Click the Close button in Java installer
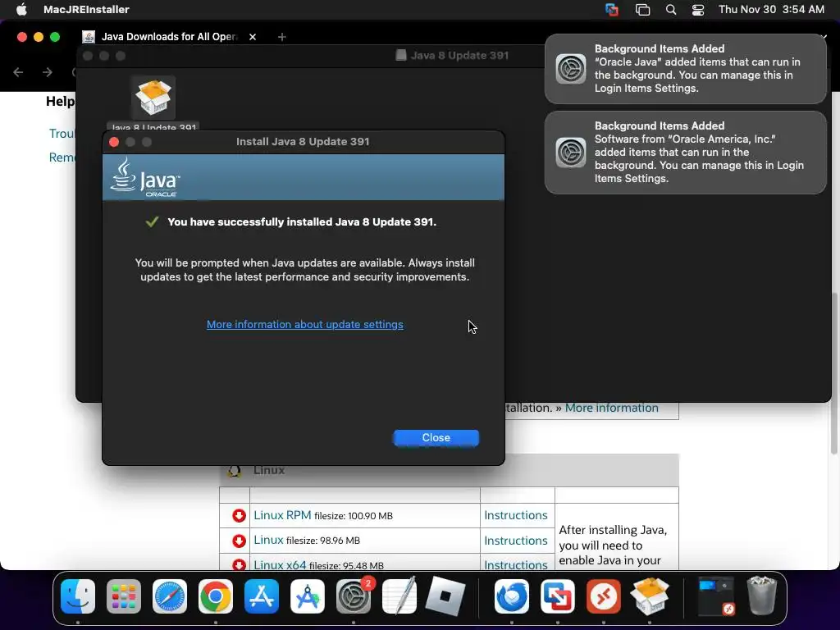Viewport: 840px width, 630px height. [x=436, y=438]
